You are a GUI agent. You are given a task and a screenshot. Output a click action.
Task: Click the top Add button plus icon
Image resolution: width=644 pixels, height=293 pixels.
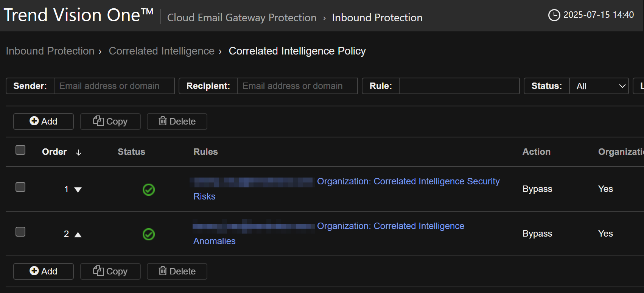click(34, 121)
